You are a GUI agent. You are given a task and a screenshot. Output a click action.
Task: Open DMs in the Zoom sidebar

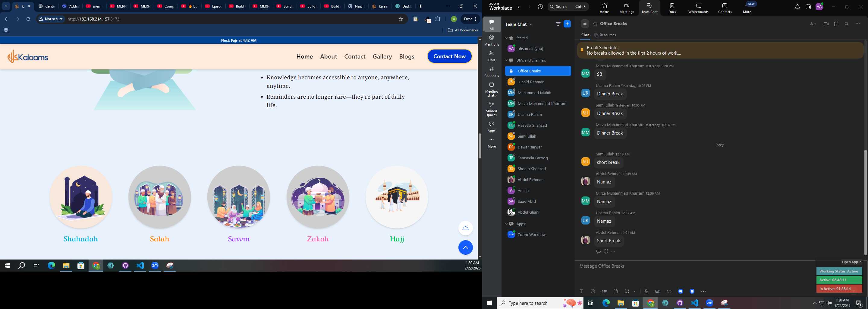click(x=492, y=56)
